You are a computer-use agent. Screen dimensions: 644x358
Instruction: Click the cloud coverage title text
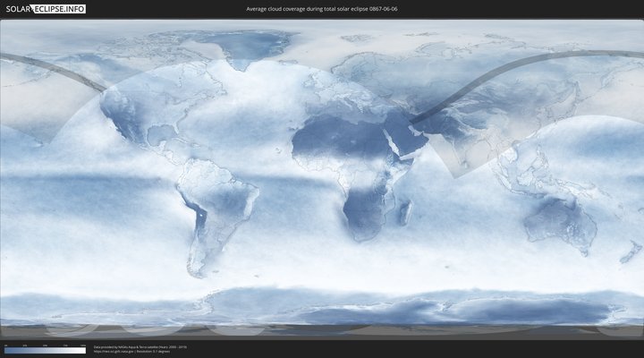[322, 9]
